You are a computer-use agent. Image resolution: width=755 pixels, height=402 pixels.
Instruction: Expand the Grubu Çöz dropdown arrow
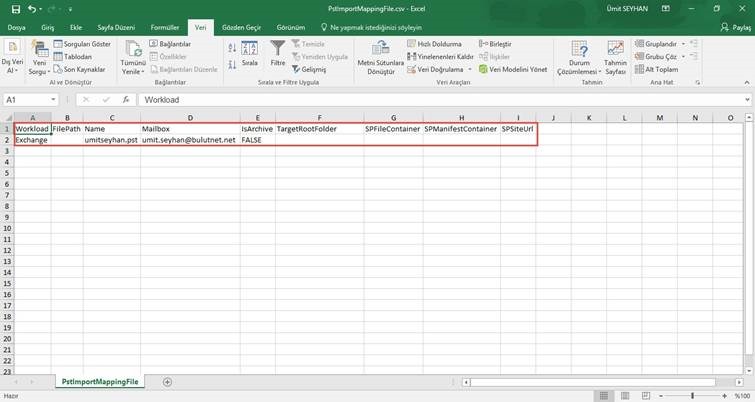click(x=683, y=56)
